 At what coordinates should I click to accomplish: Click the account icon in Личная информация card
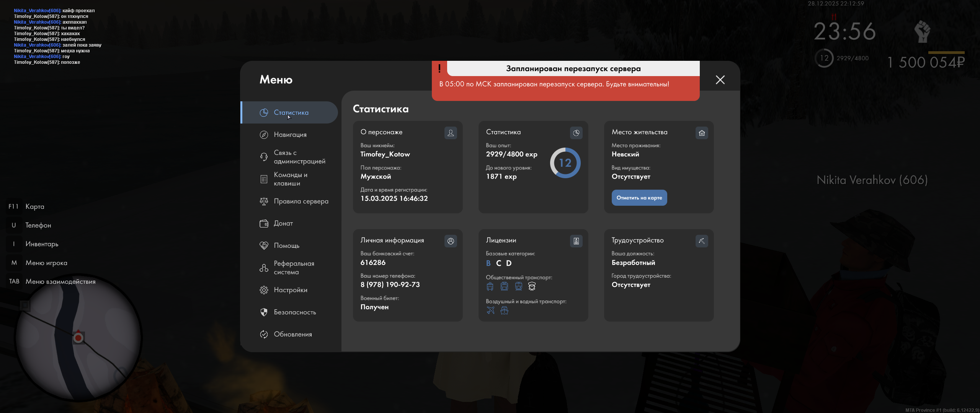[451, 241]
